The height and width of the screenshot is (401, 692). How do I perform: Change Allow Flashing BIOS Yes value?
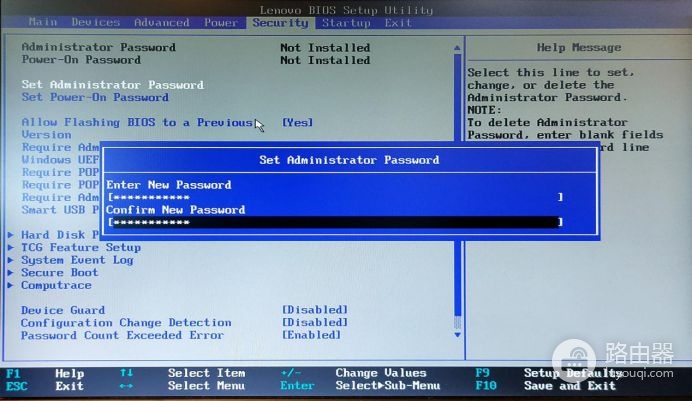(297, 123)
